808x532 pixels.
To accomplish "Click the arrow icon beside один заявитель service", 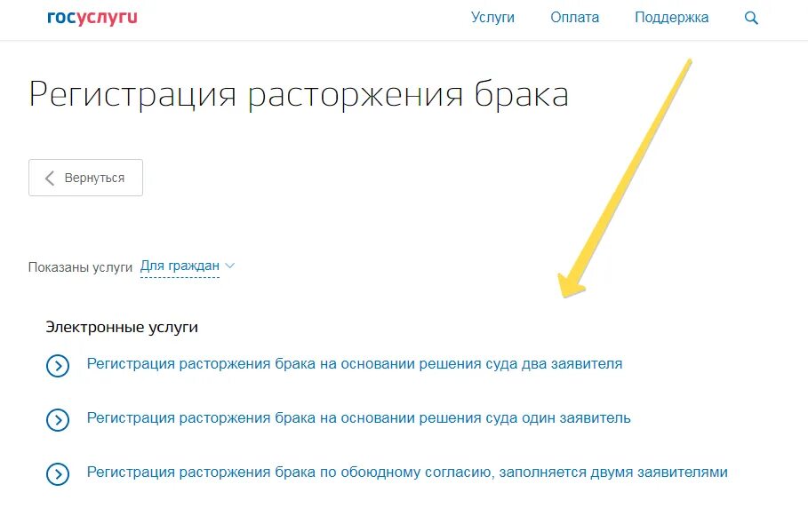I will coord(58,420).
